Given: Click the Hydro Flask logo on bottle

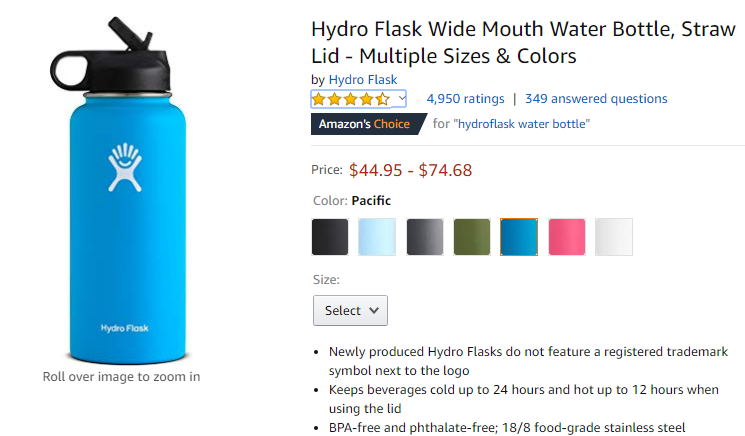Looking at the screenshot, I should [125, 167].
